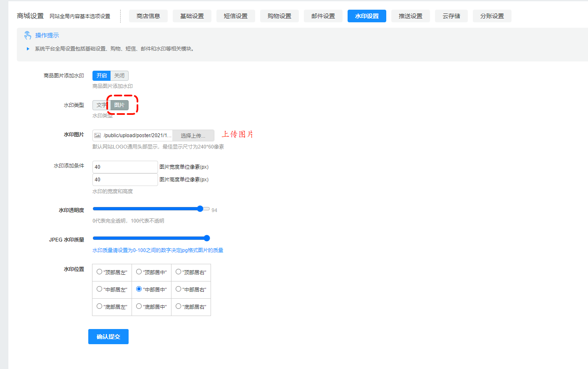Viewport: 588px width, 369px height.
Task: Open the 选择上传 file picker
Action: [x=193, y=135]
